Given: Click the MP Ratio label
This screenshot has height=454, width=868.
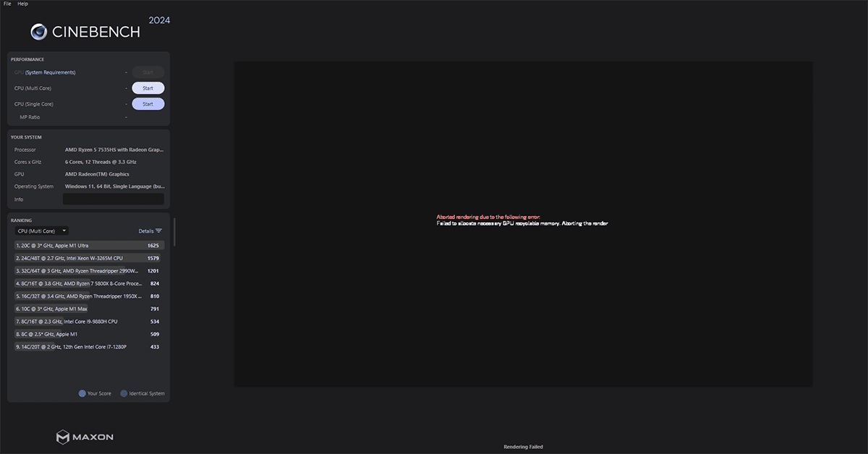Looking at the screenshot, I should tap(30, 117).
